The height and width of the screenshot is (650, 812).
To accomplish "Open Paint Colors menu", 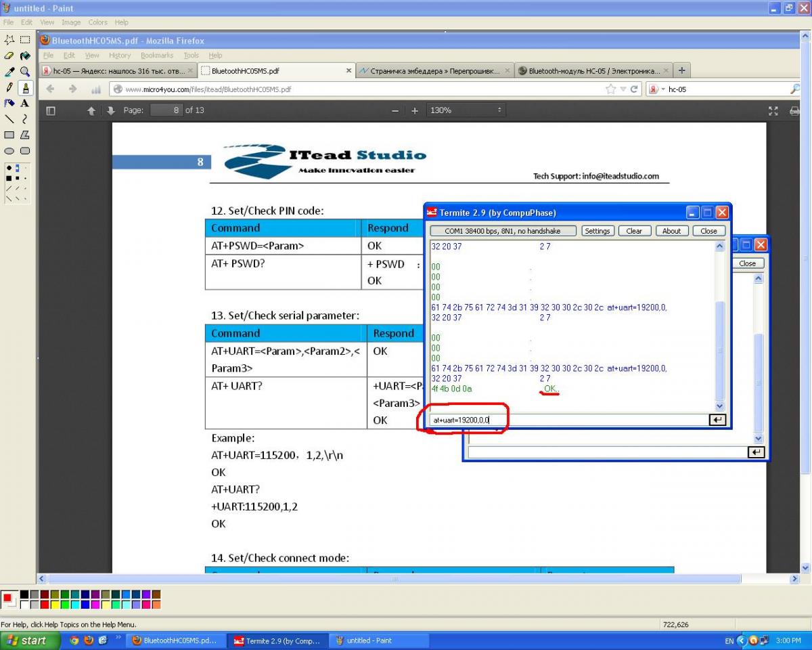I will coord(98,22).
